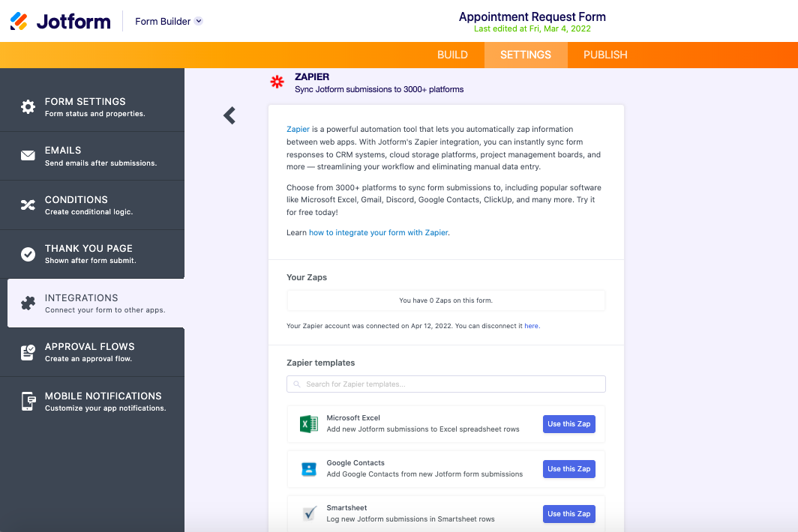Focus the Search for Zapier templates field
The width and height of the screenshot is (798, 532).
[x=445, y=384]
